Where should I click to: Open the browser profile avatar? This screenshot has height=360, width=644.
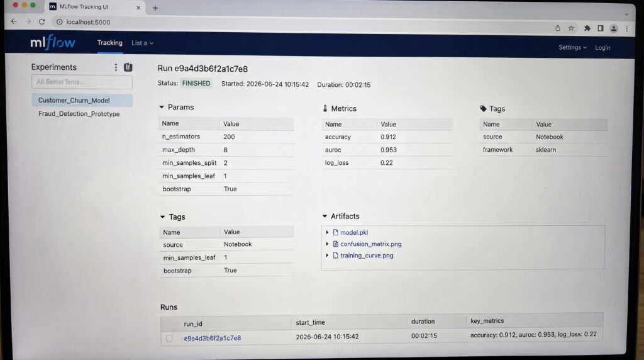[x=614, y=28]
